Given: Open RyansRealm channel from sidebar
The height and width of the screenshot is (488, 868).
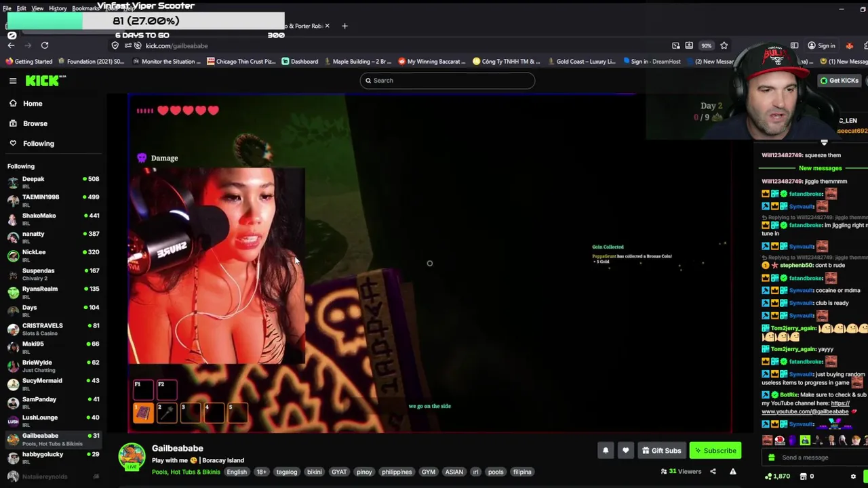Looking at the screenshot, I should pyautogui.click(x=53, y=292).
